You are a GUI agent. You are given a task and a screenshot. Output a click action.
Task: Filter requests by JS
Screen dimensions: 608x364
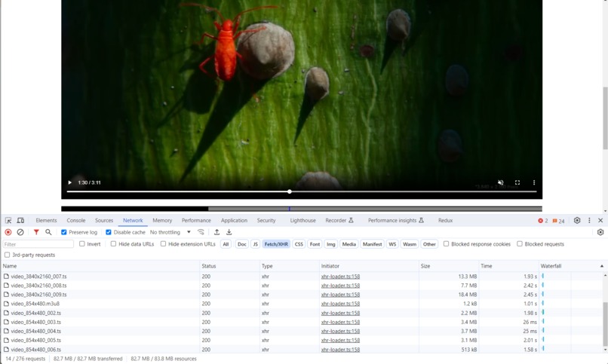click(255, 244)
